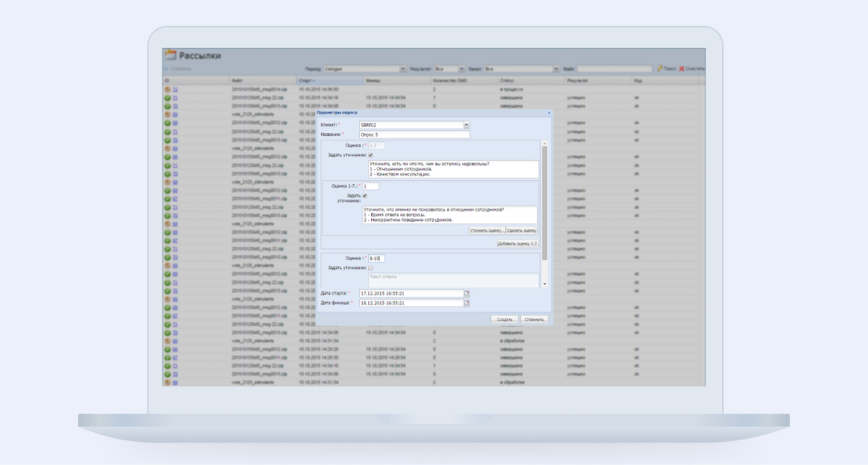Click status icon of first table row
This screenshot has height=465, width=868.
[x=168, y=89]
